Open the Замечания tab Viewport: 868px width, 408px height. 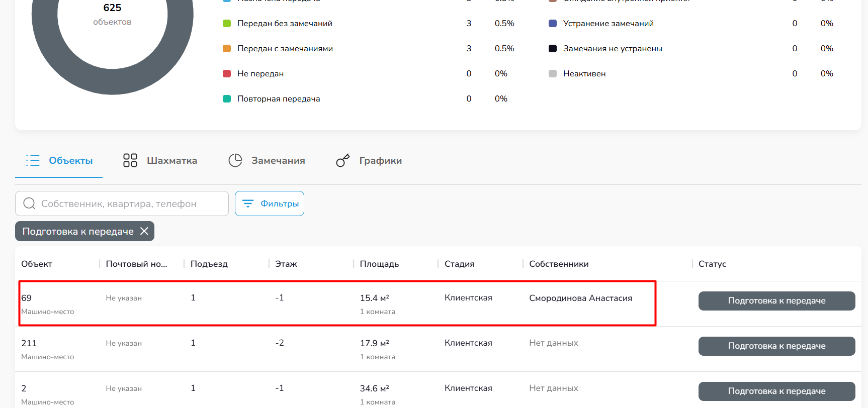click(278, 160)
